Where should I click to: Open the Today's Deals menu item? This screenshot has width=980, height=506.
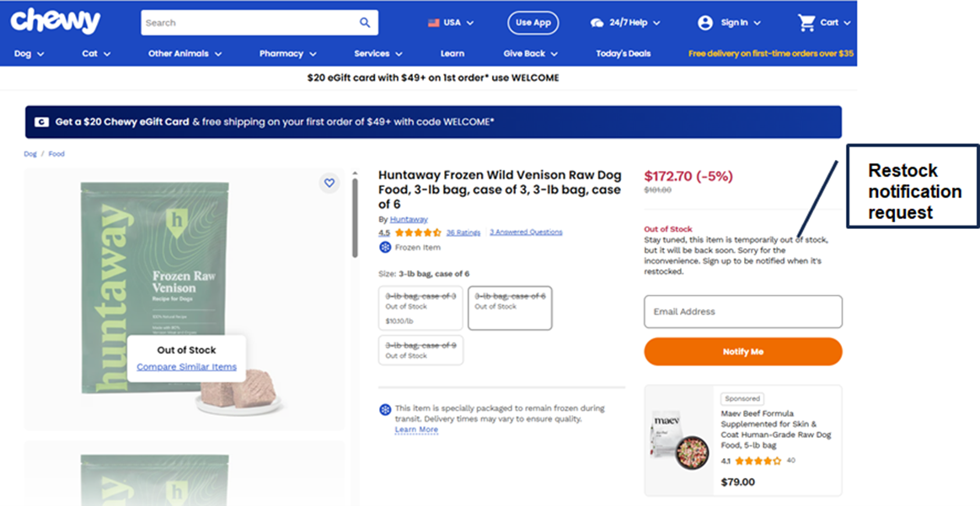click(x=623, y=54)
